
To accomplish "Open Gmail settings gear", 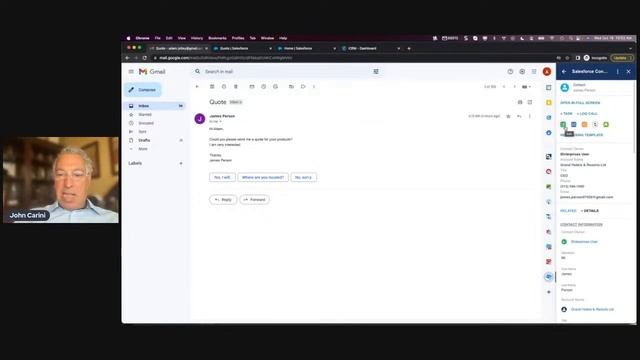I will (x=522, y=71).
